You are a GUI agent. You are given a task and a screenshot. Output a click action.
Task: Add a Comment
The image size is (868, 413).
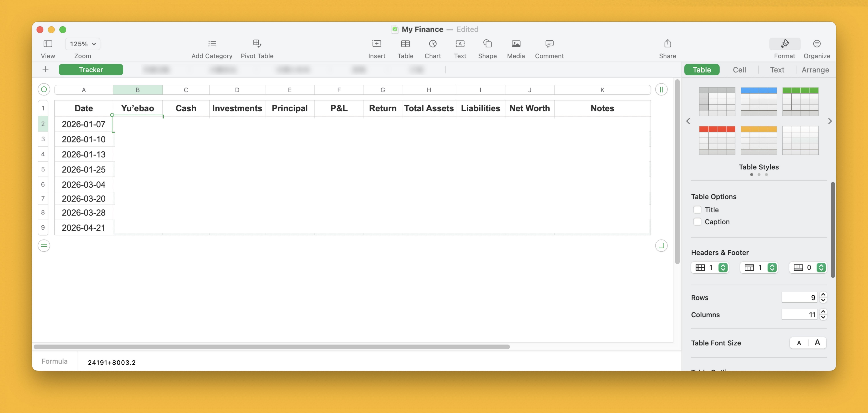549,44
